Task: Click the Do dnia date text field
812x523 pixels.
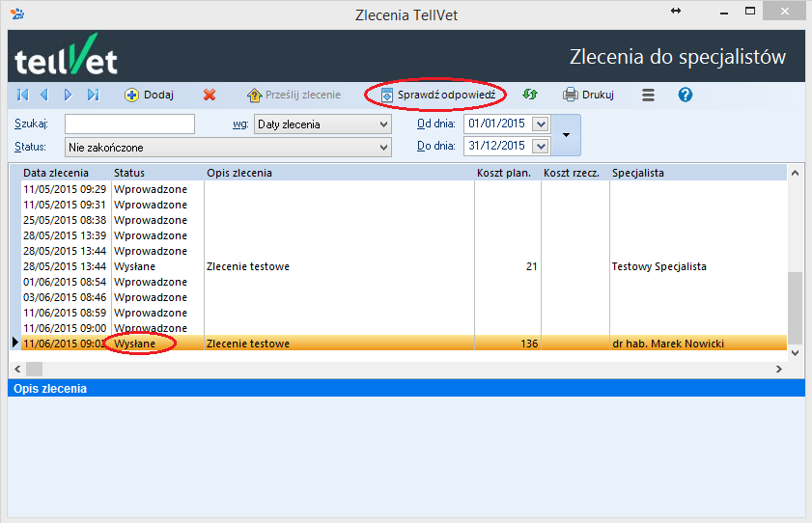Action: pyautogui.click(x=497, y=146)
